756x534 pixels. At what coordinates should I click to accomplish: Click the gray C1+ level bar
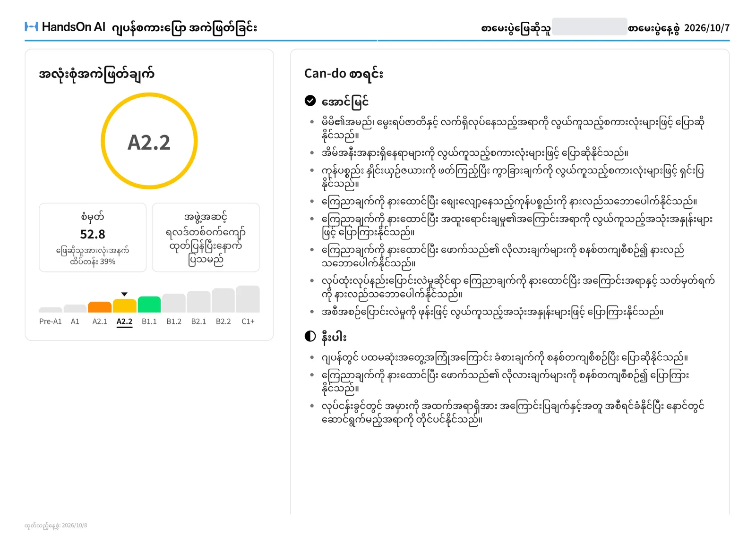pos(248,299)
